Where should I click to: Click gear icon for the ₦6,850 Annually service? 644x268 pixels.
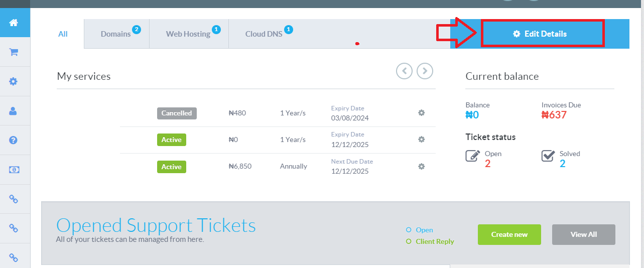click(422, 166)
